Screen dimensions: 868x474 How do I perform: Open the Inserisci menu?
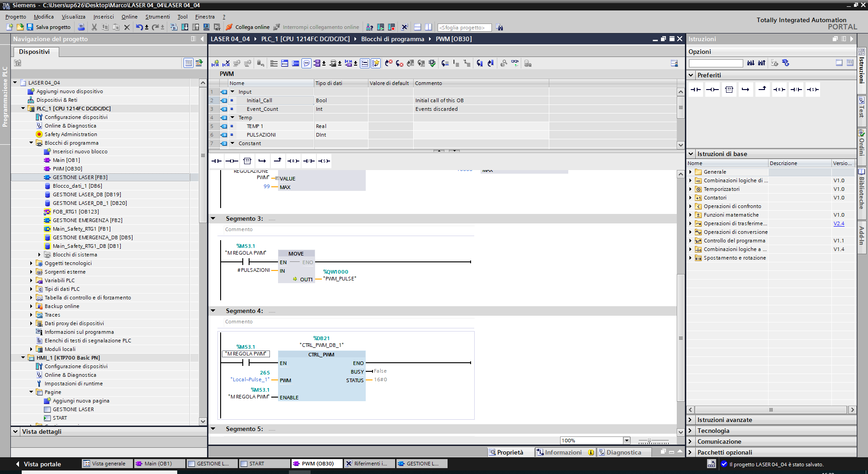[x=104, y=17]
